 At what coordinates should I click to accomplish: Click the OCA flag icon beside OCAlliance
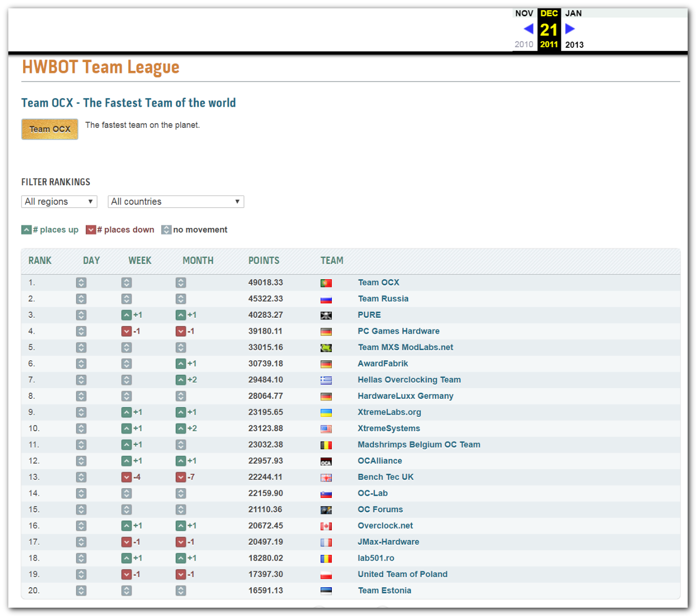point(326,461)
